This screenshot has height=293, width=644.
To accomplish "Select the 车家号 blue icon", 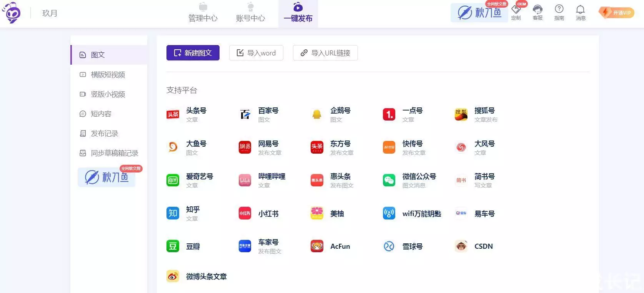I will (245, 246).
